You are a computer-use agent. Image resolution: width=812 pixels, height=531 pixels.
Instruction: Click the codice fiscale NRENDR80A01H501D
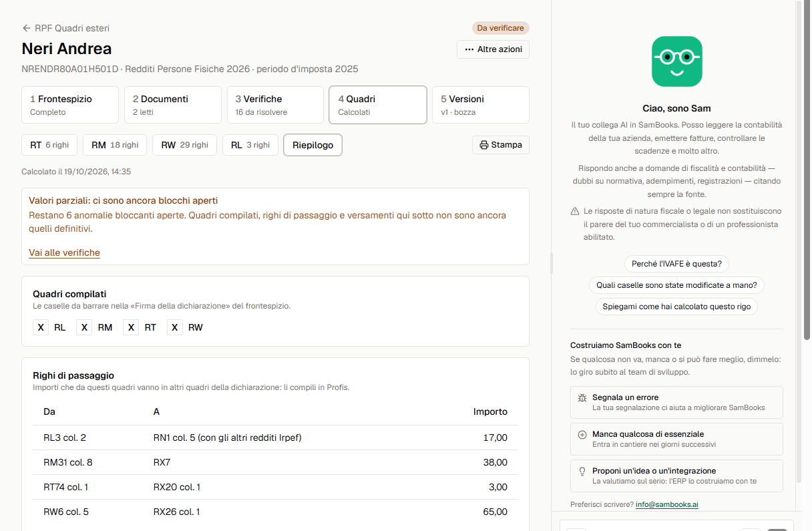pyautogui.click(x=70, y=69)
